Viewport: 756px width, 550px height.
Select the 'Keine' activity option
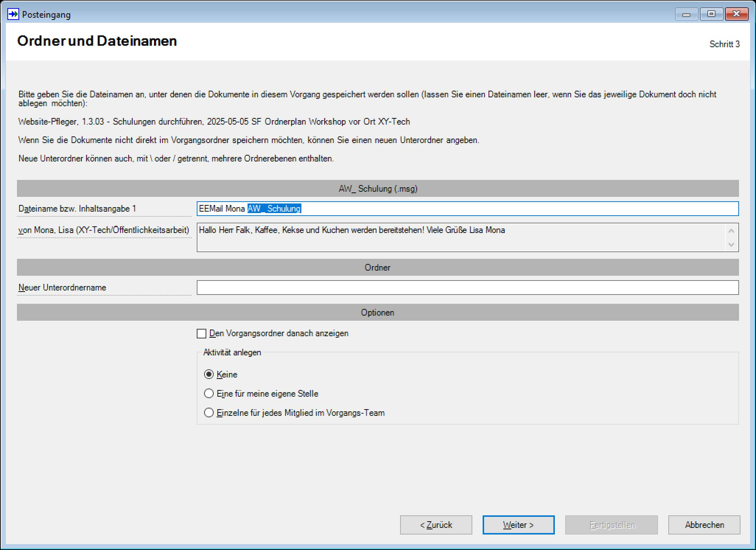click(209, 374)
